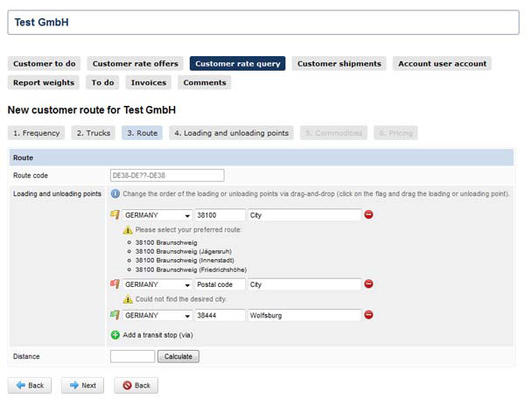Image resolution: width=525 pixels, height=420 pixels.
Task: Click the Distance input field
Action: pos(132,356)
